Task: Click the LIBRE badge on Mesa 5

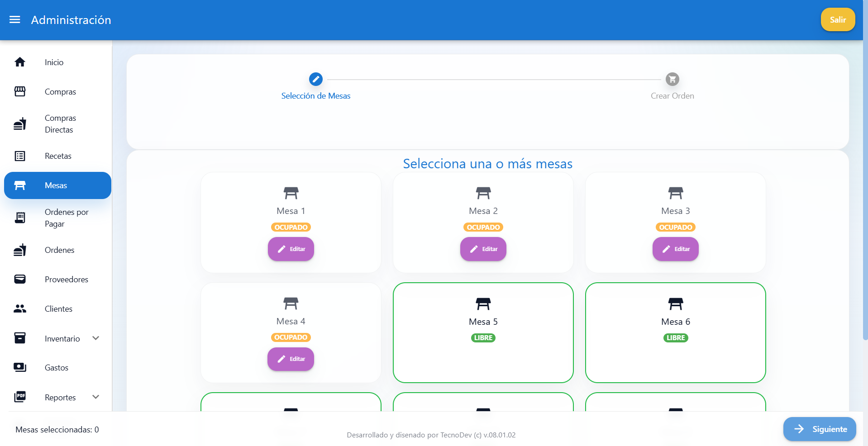Action: [483, 338]
